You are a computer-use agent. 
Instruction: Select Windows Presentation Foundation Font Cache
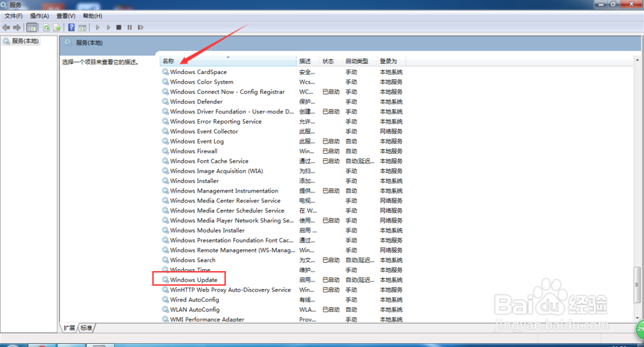pos(232,240)
